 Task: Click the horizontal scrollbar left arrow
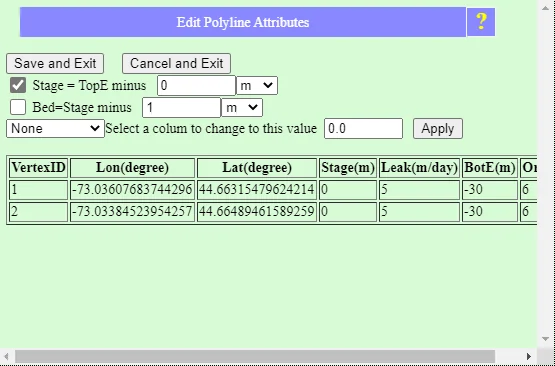tap(6, 356)
